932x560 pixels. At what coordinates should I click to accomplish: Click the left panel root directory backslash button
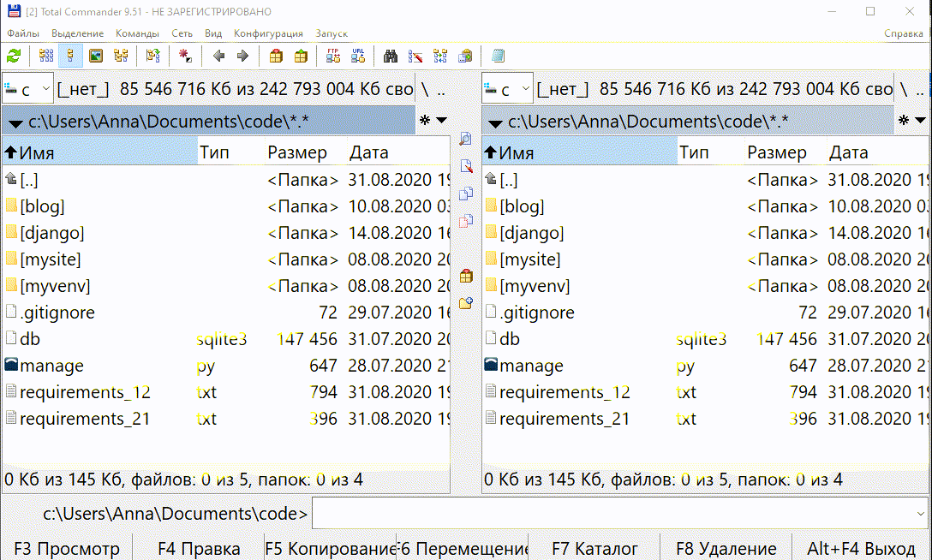tap(425, 89)
